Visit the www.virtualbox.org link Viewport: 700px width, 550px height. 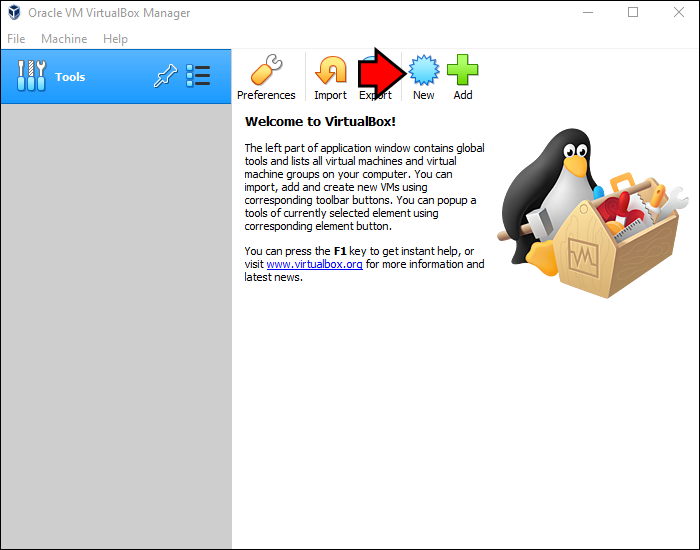[x=314, y=265]
